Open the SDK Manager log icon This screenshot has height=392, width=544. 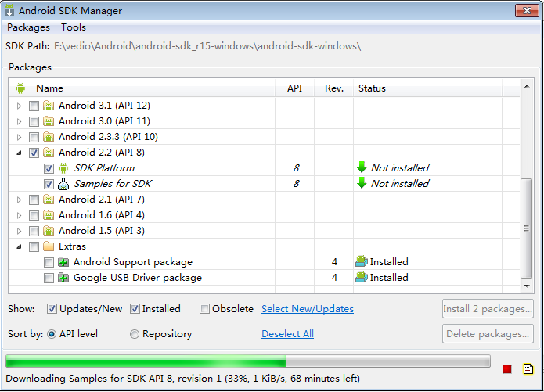(528, 369)
